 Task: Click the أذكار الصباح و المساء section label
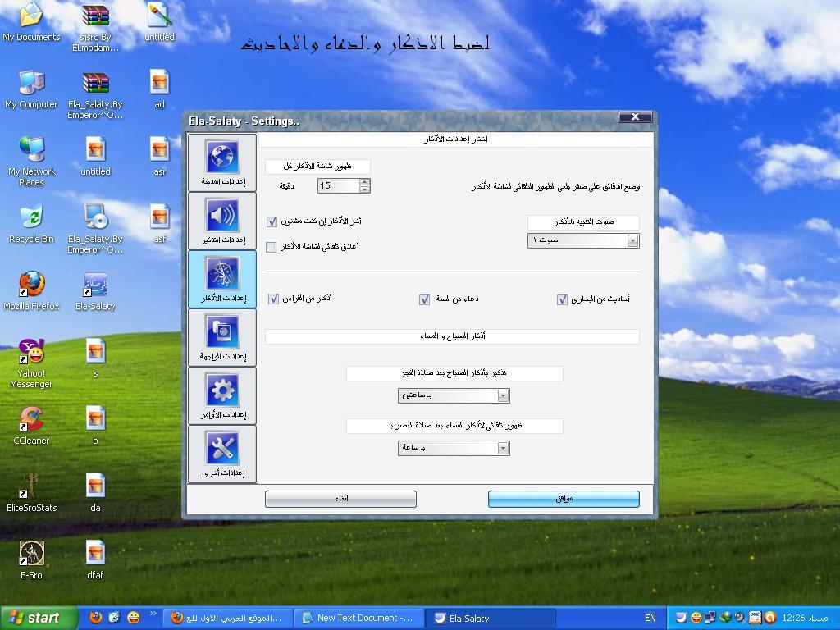pyautogui.click(x=452, y=336)
